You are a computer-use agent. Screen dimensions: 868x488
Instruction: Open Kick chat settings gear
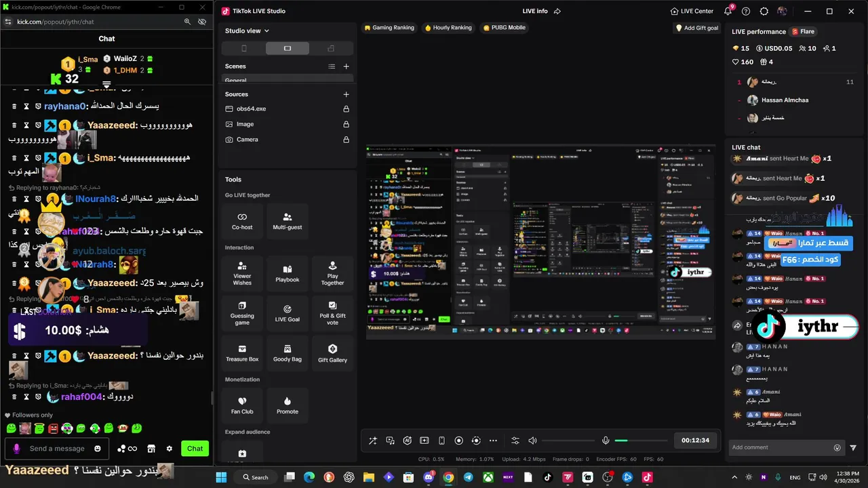[170, 449]
